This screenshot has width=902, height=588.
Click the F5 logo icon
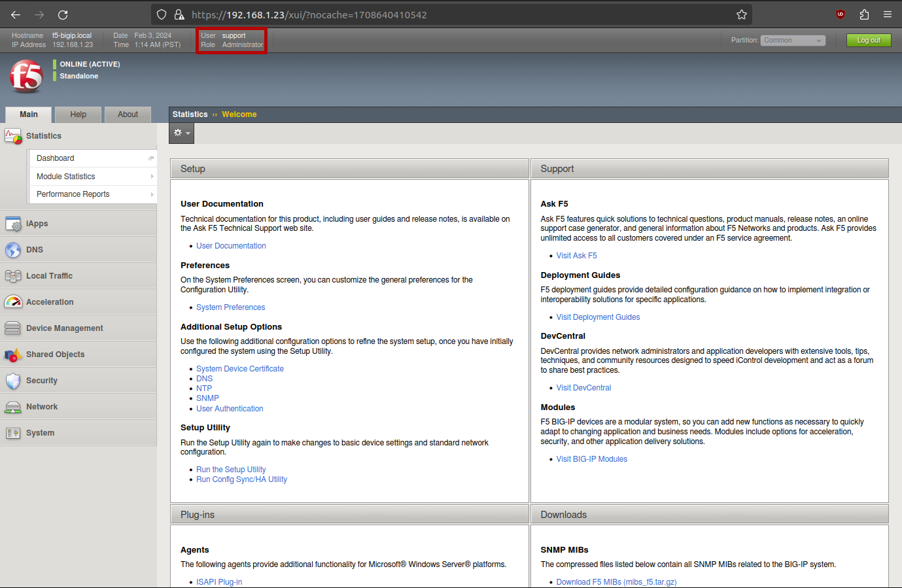[26, 77]
